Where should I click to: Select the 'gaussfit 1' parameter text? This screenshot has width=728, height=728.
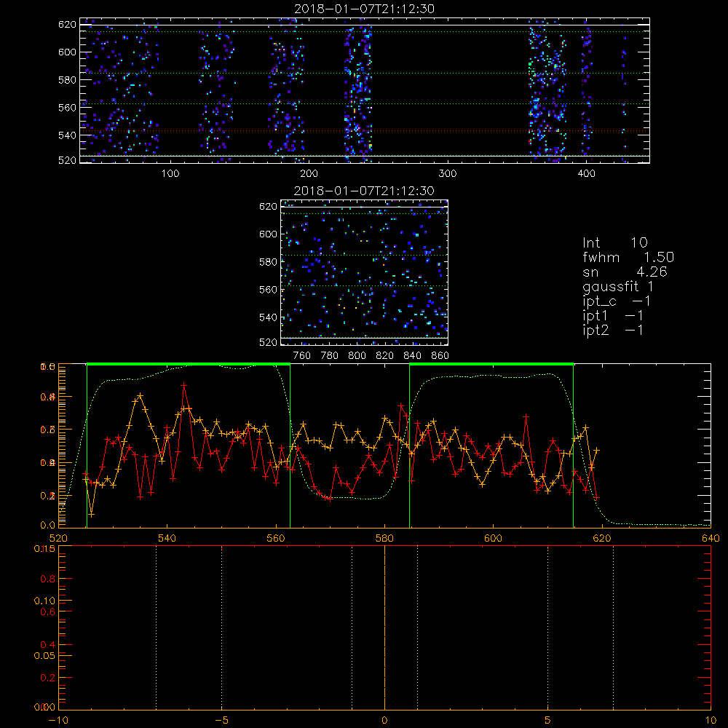pos(618,287)
